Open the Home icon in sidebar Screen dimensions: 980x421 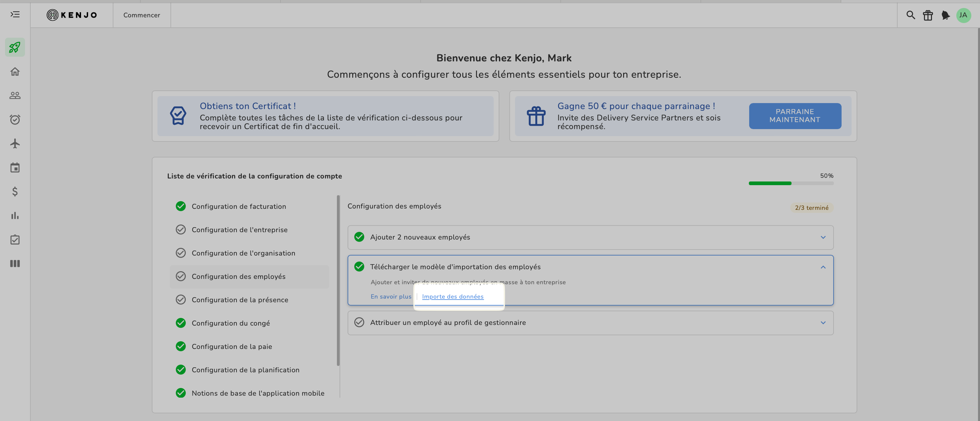[x=15, y=71]
